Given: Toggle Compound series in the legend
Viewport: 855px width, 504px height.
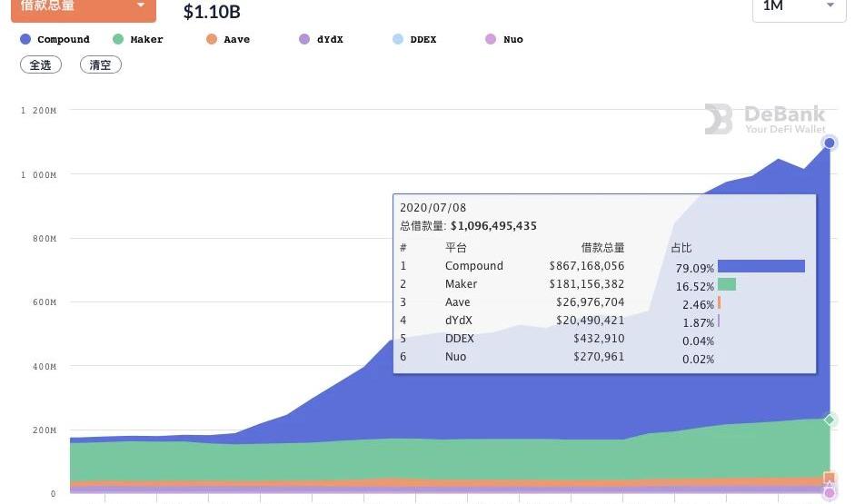Looking at the screenshot, I should coord(55,39).
